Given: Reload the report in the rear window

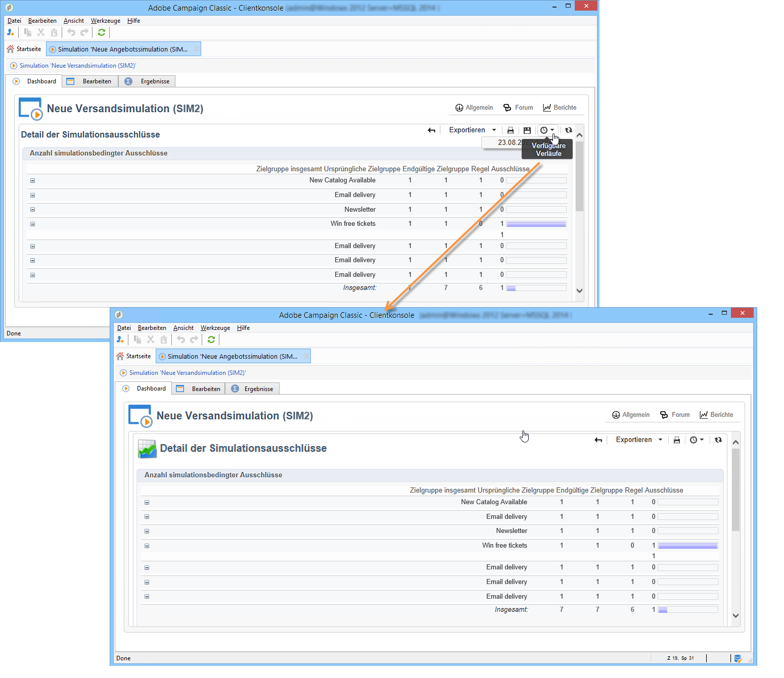Looking at the screenshot, I should tap(569, 130).
